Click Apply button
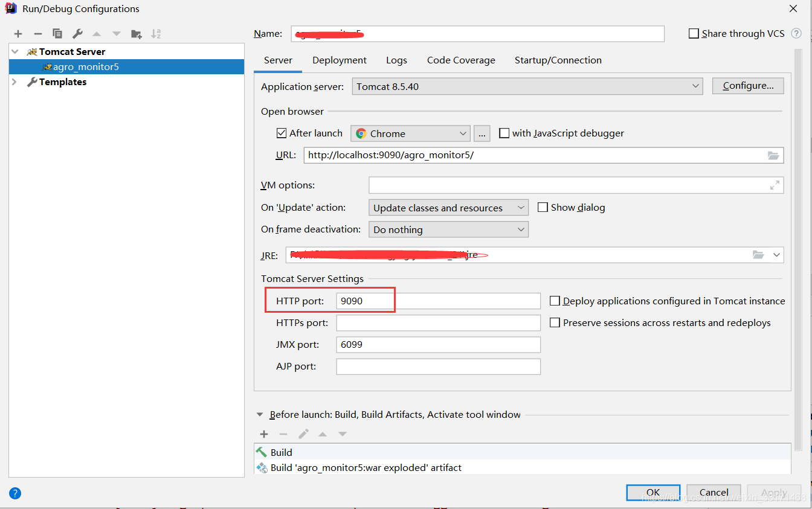 (774, 492)
